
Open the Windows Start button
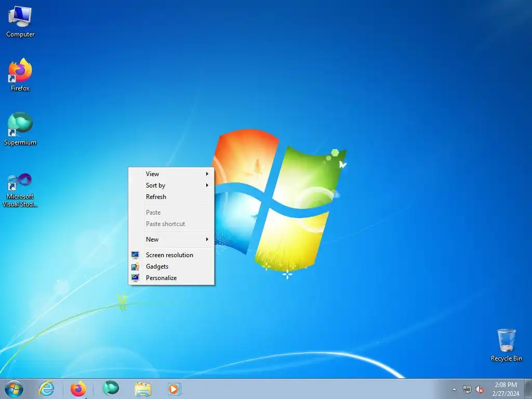point(14,389)
